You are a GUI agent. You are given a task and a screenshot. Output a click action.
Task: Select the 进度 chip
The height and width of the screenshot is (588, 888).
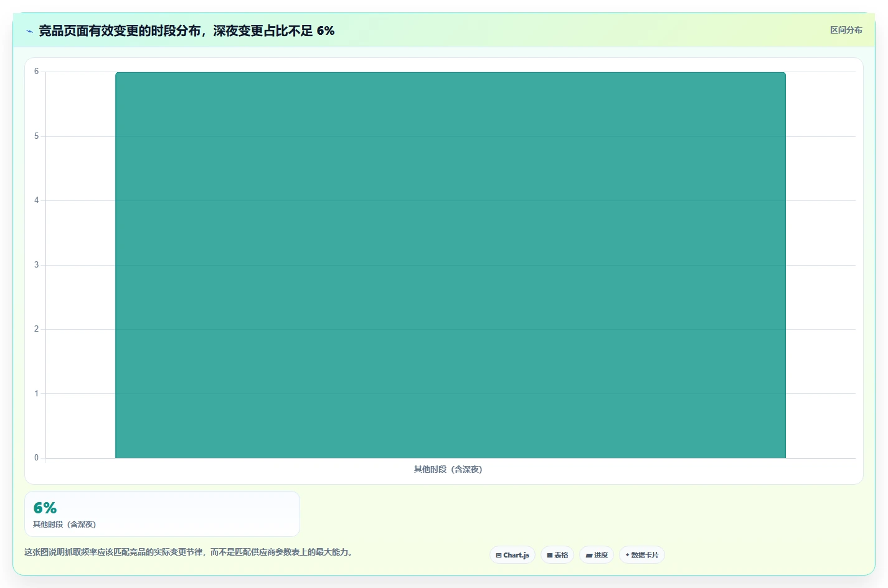[x=597, y=555]
